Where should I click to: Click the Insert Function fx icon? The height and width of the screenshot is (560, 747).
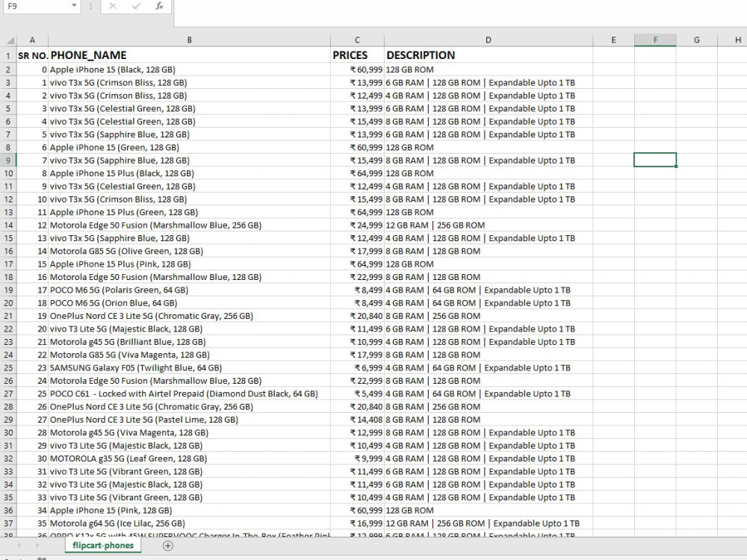(160, 6)
